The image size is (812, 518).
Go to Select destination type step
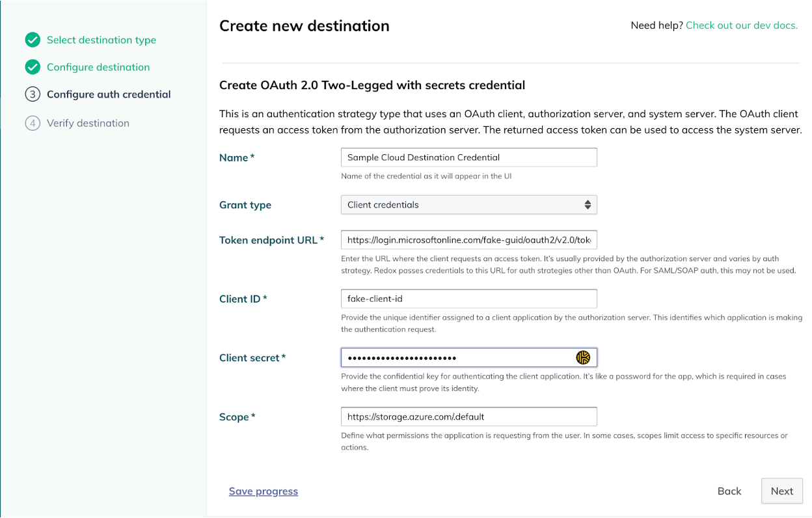coord(101,40)
